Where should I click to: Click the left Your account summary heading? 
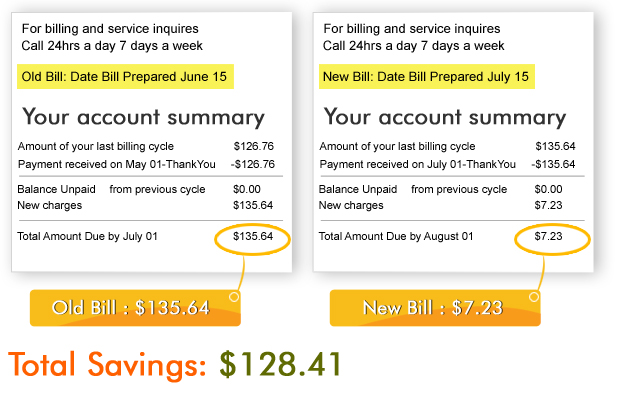pos(143,117)
